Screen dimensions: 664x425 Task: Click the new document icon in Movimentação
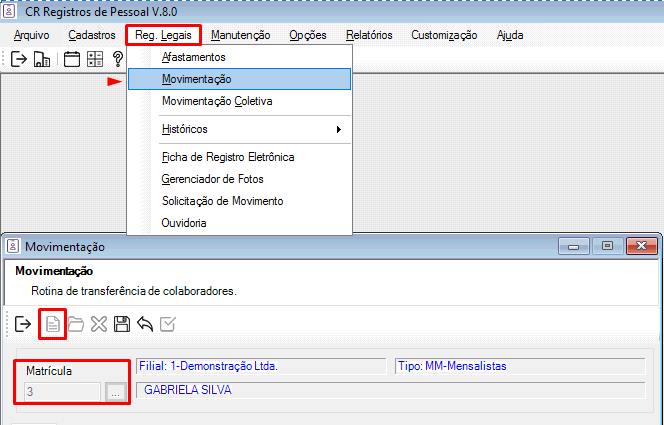pyautogui.click(x=53, y=325)
